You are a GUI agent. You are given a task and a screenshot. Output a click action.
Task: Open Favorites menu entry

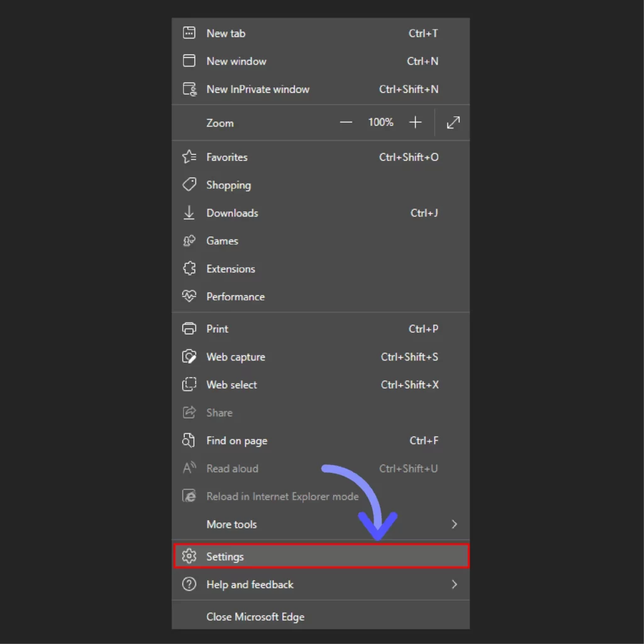(320, 157)
